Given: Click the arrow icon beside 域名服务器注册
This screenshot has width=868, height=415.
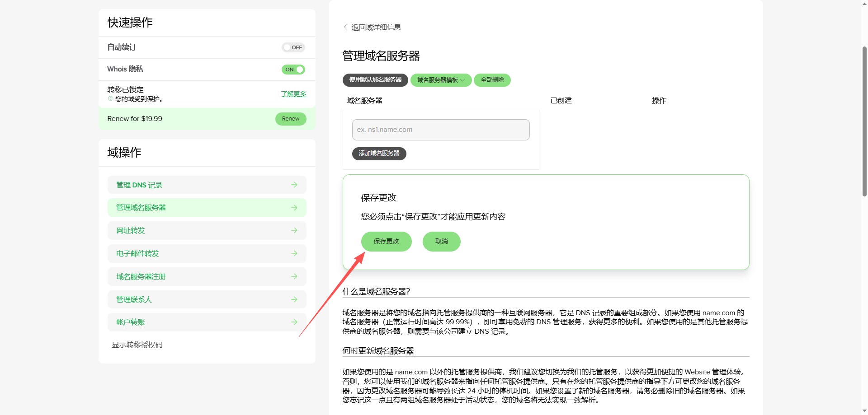Looking at the screenshot, I should click(294, 276).
